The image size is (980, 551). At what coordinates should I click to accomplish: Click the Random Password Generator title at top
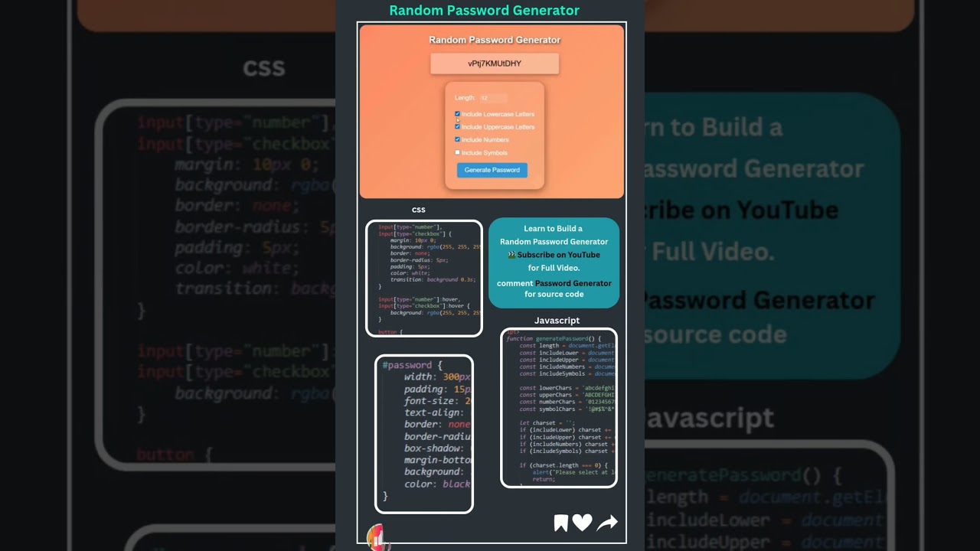tap(484, 11)
